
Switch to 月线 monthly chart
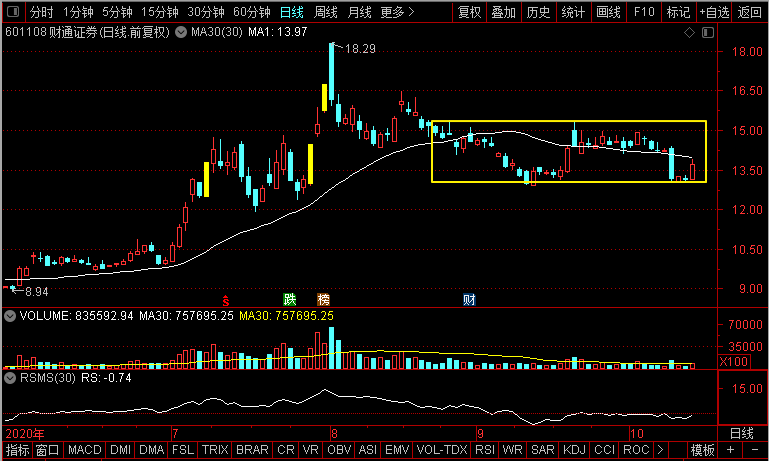pyautogui.click(x=359, y=12)
